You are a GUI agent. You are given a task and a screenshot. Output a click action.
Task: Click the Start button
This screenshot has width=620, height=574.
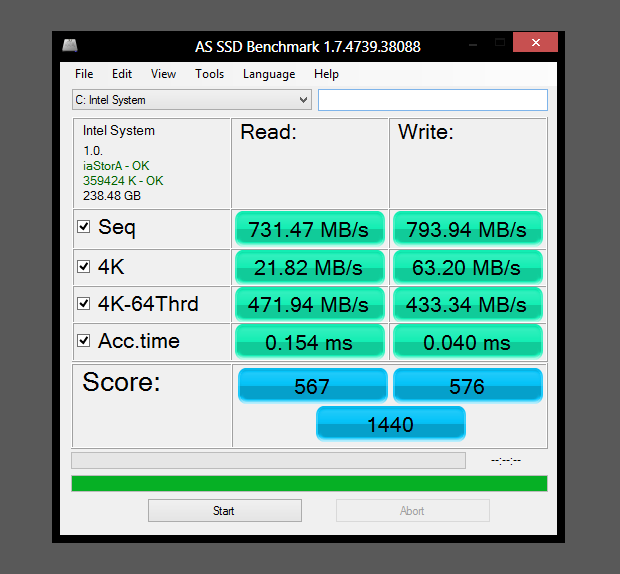tap(225, 511)
